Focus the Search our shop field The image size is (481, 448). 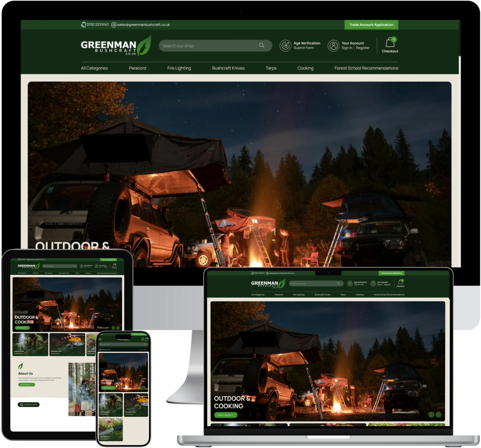[215, 46]
